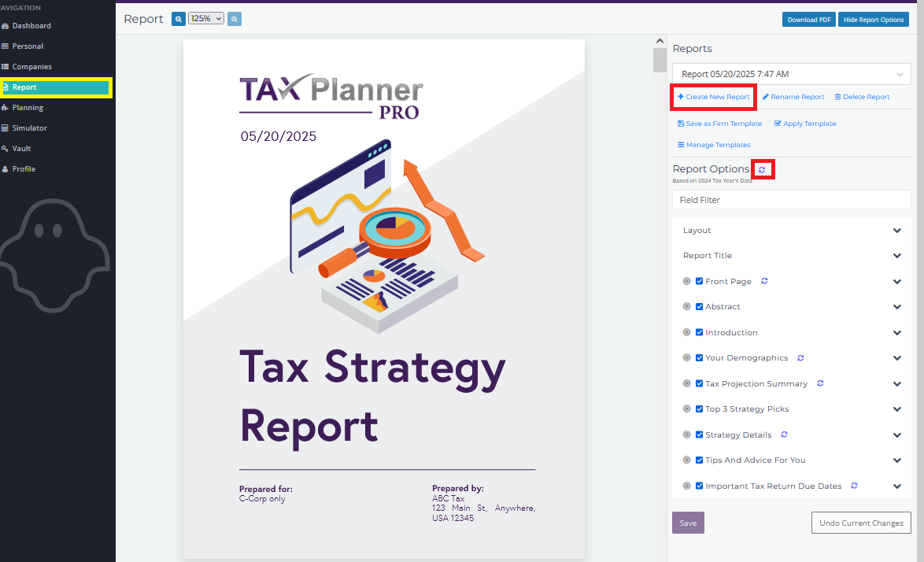
Task: Click the drag handle icon for Top 3 Strategy Picks
Action: point(686,409)
